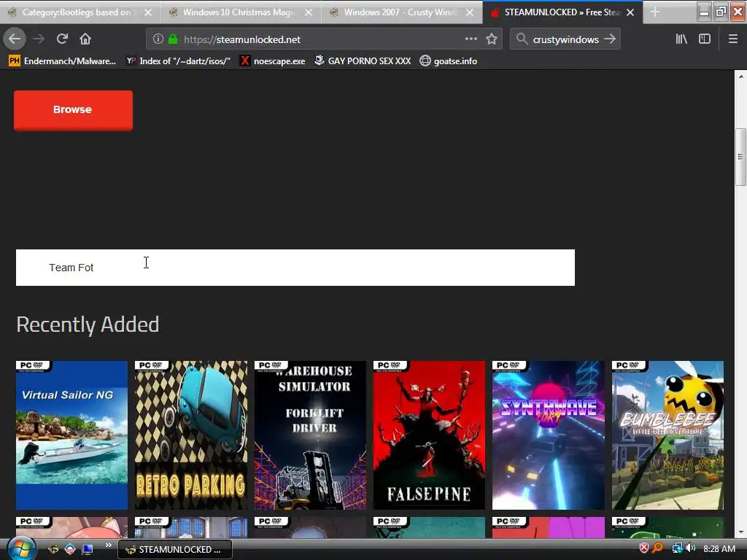Close the STEAMUNLOCKED tab
747x560 pixels.
tap(630, 12)
